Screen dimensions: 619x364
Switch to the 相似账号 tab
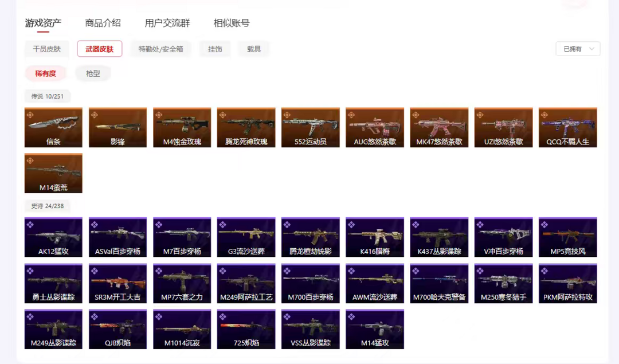[232, 23]
